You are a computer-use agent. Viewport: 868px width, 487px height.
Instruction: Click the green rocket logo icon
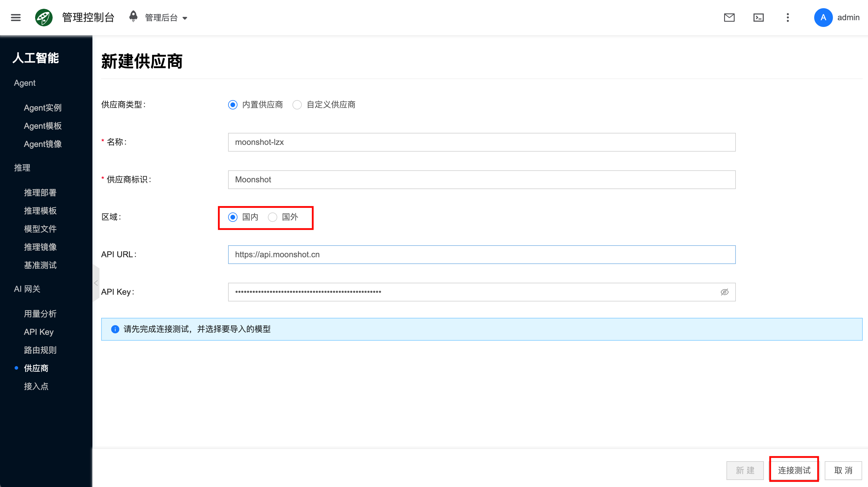(x=44, y=18)
